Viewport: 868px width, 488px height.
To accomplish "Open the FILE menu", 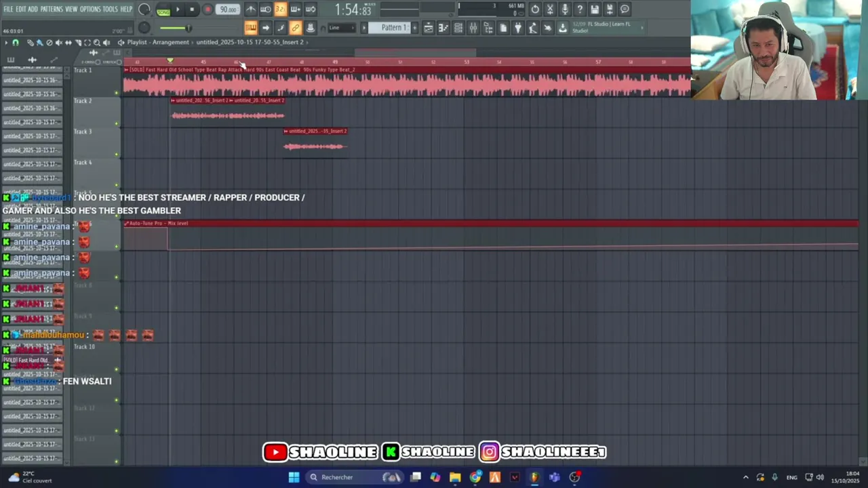I will (x=8, y=9).
